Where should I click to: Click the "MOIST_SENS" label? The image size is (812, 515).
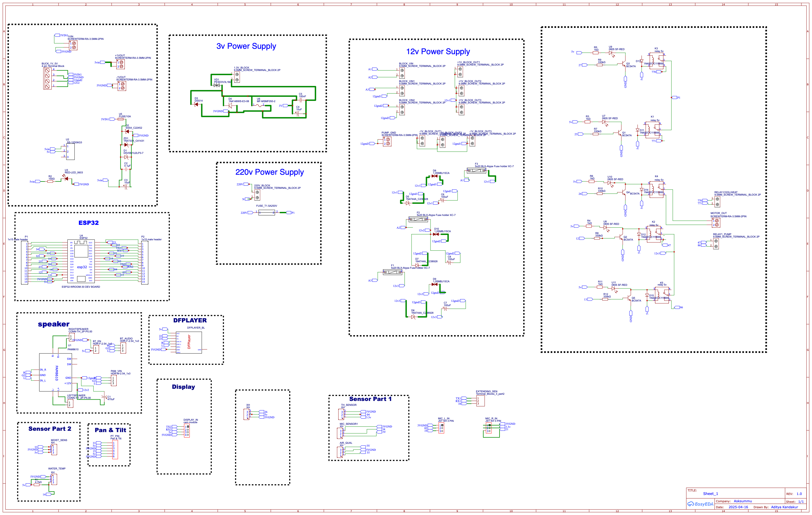pyautogui.click(x=59, y=440)
